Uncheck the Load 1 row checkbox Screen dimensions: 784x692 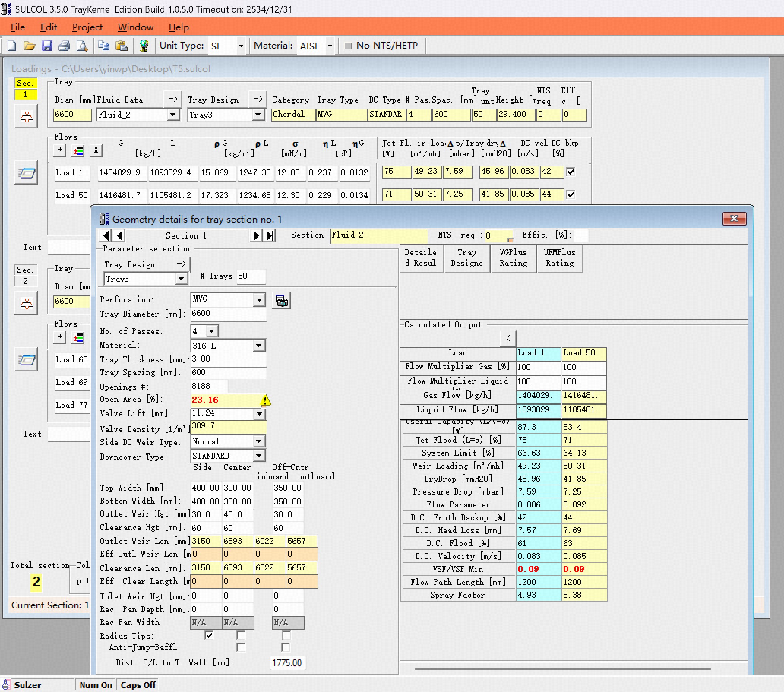tap(571, 172)
